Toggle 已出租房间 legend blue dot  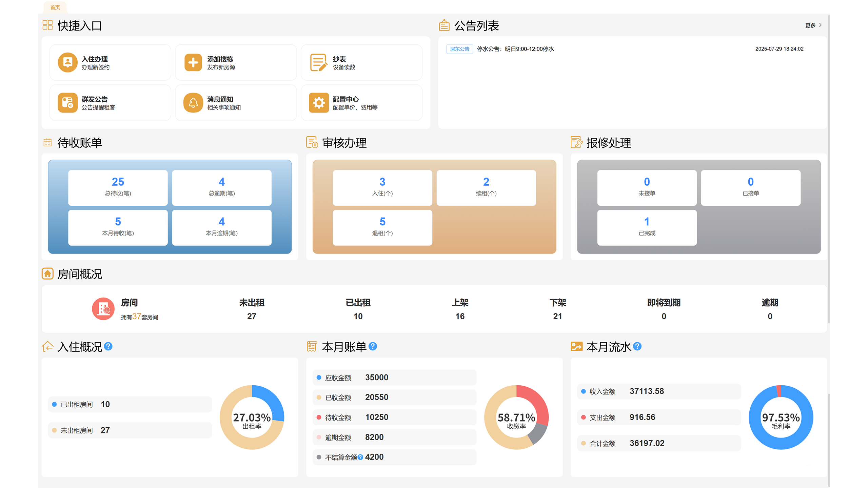(54, 404)
